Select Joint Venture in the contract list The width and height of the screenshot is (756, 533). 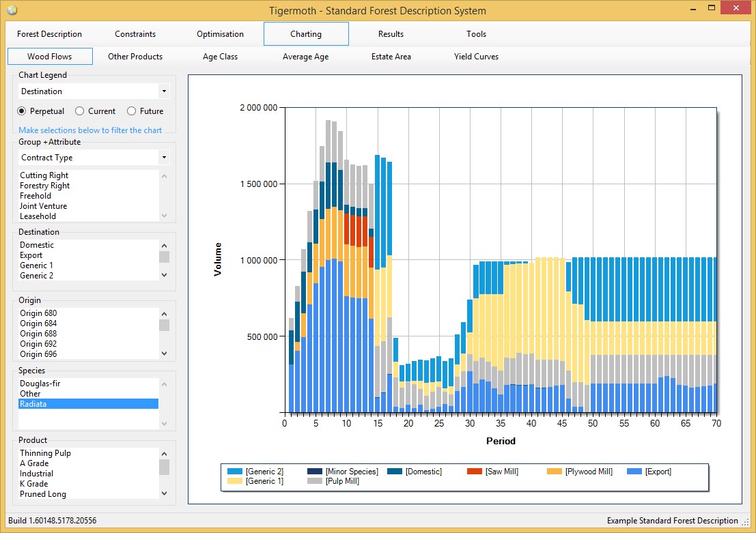pyautogui.click(x=89, y=206)
